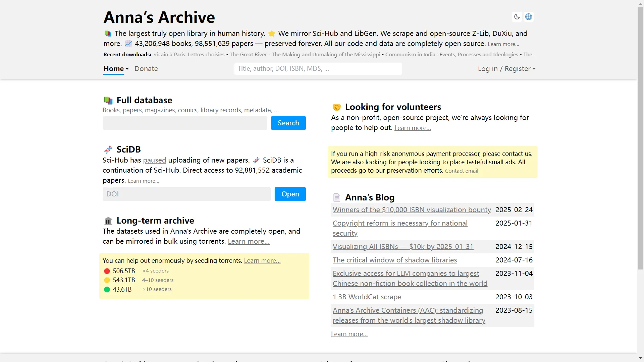The width and height of the screenshot is (644, 362).
Task: Click museum icon beside Long-term archive
Action: [108, 221]
